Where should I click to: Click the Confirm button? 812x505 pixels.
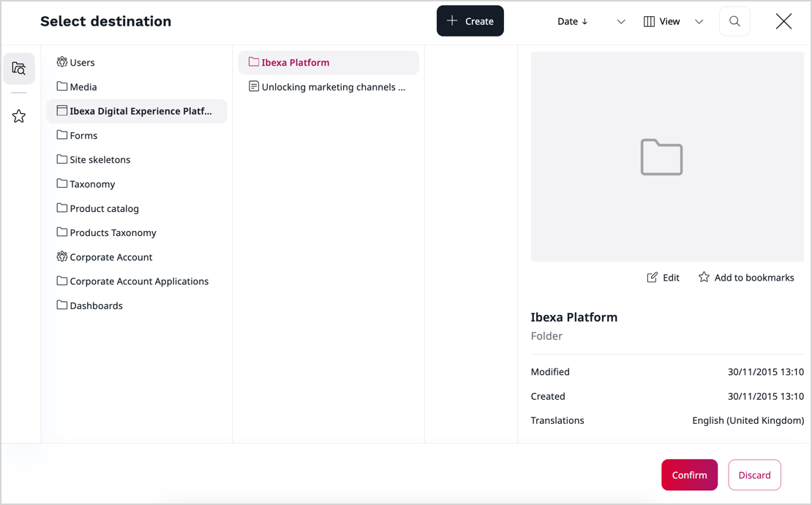click(689, 474)
